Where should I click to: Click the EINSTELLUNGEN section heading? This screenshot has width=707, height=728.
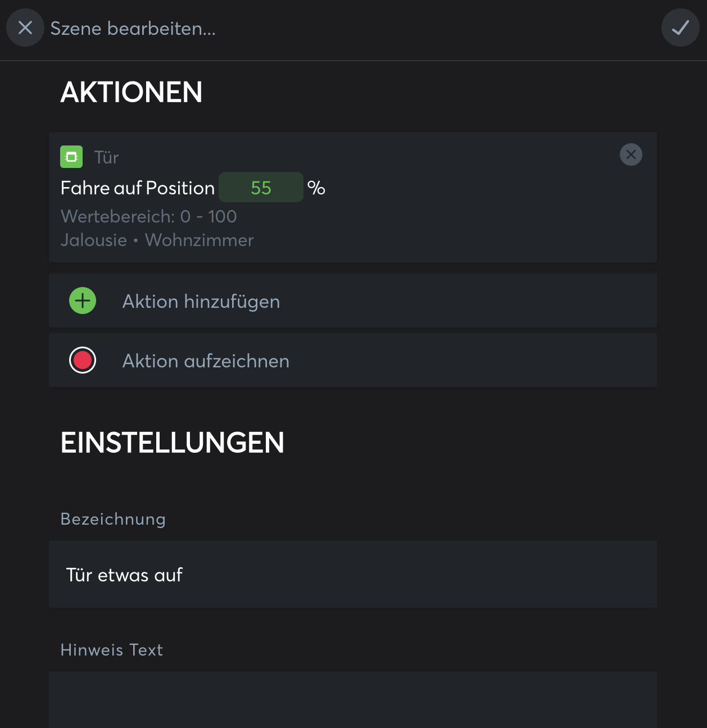tap(173, 443)
